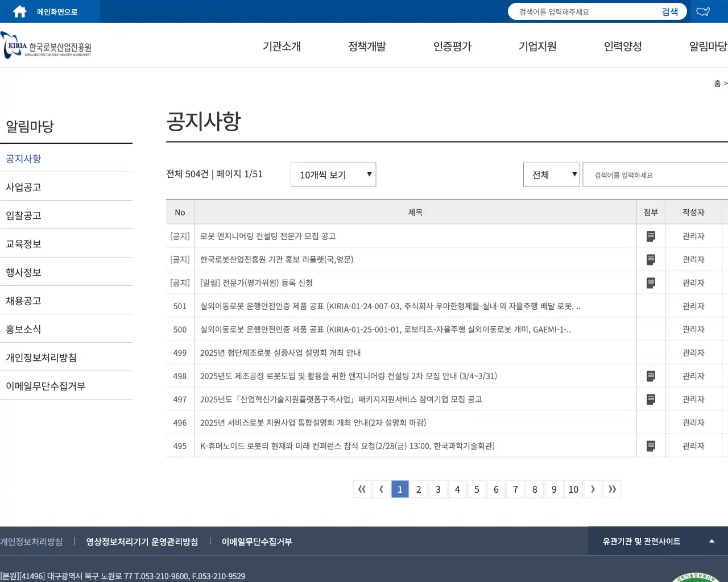Click the keyword search input field
Screen dimensions: 728x582
coord(654,174)
